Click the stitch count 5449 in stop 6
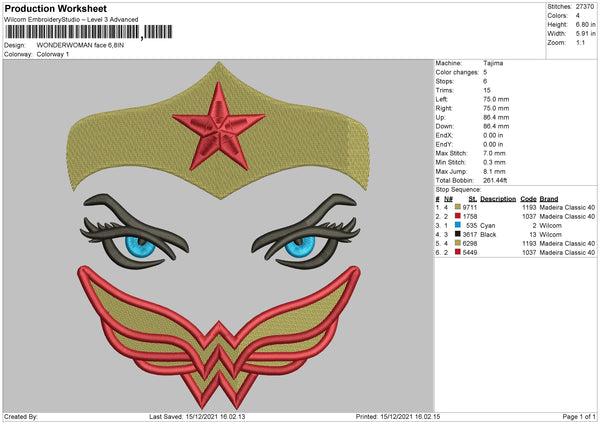The width and height of the screenshot is (600, 424). (x=470, y=253)
